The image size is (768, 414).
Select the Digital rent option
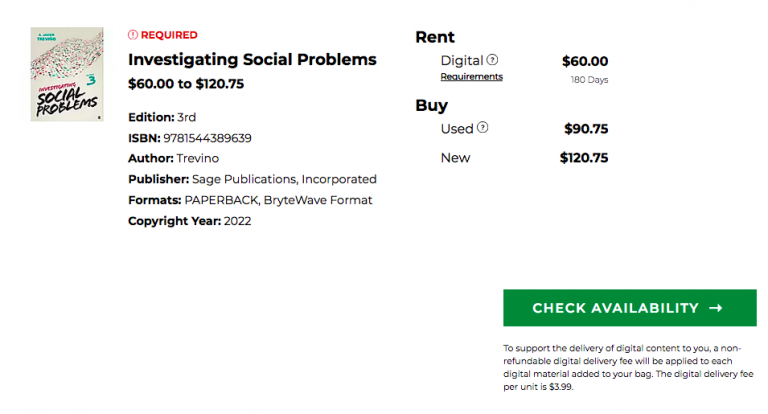tap(461, 60)
